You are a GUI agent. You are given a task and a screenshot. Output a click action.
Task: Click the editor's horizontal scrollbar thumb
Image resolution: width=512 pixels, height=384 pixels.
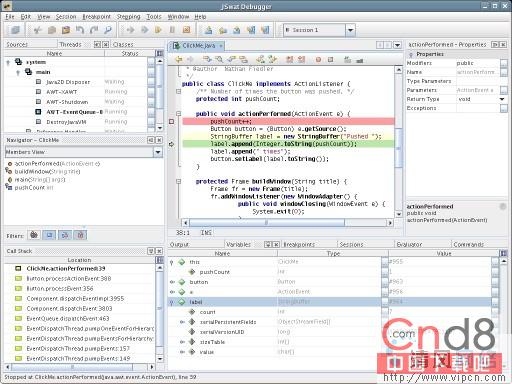click(267, 223)
